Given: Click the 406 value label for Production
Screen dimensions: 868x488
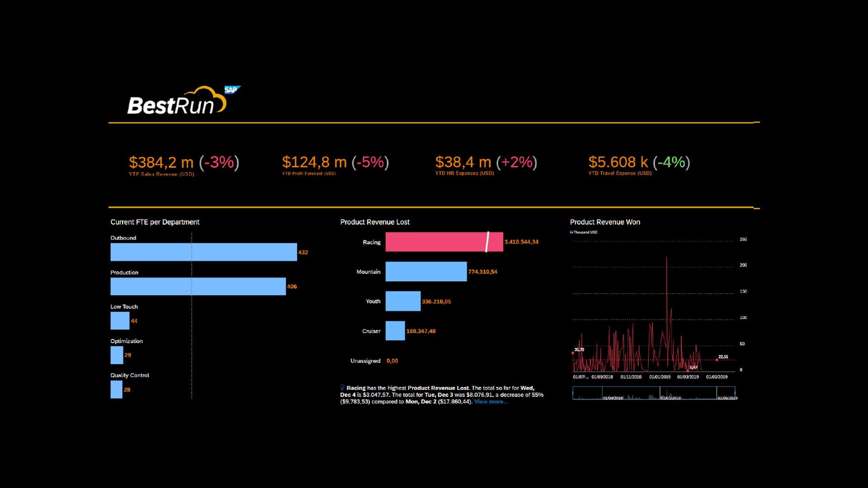Looking at the screenshot, I should tap(292, 286).
